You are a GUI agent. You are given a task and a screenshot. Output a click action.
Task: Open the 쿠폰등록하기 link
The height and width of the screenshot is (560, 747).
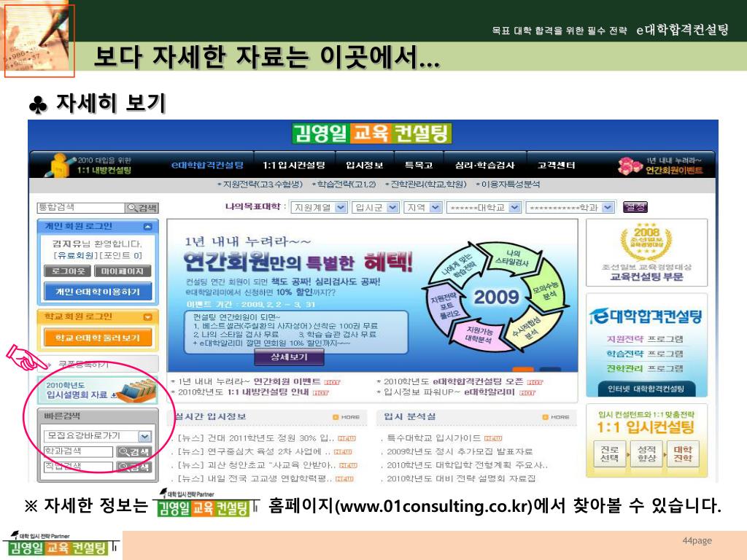click(x=83, y=365)
